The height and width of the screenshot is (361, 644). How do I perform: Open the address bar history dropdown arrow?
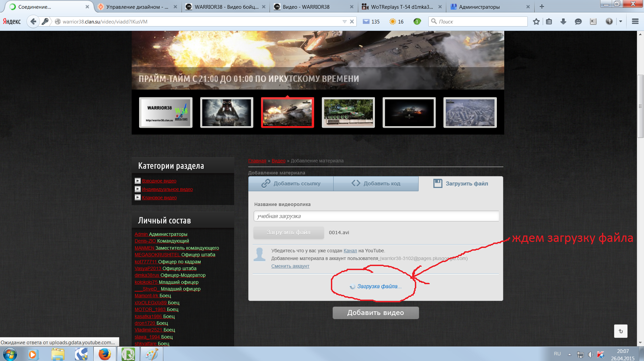[344, 21]
